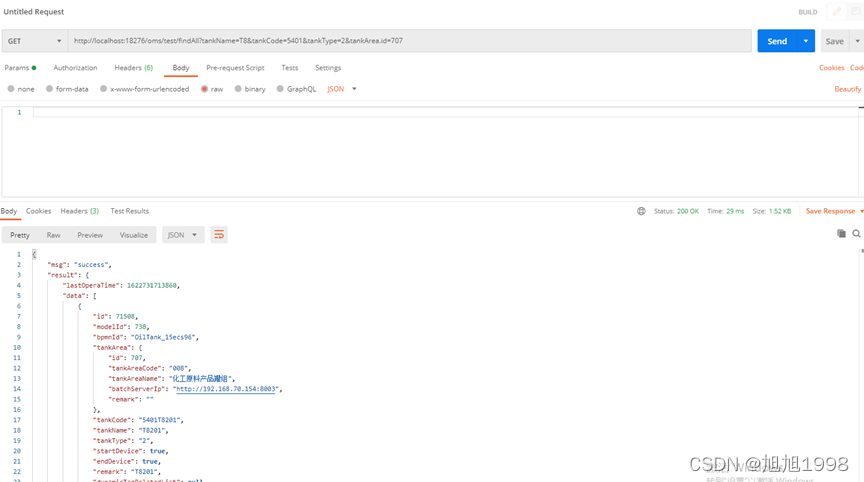
Task: Open the orange JSON body format dropdown
Action: point(342,89)
